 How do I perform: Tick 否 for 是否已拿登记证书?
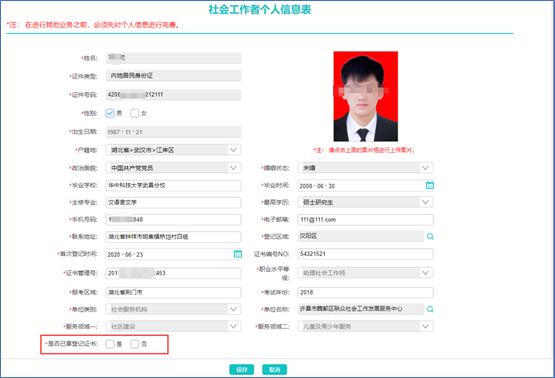(x=135, y=344)
